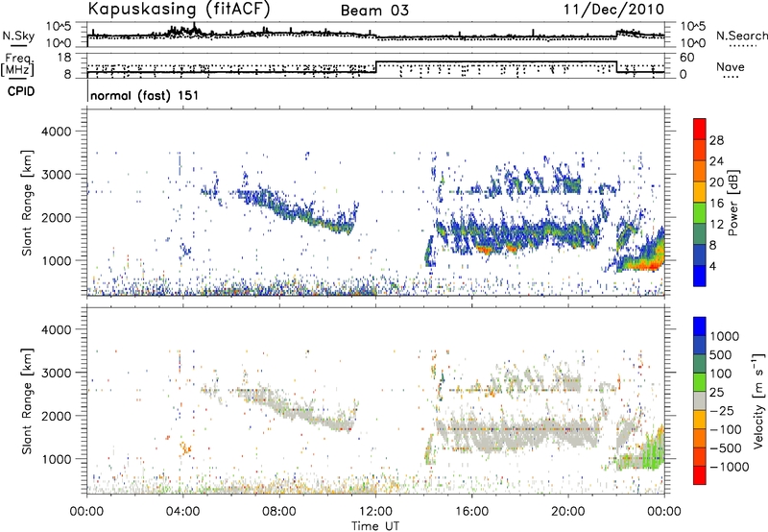Click the "−25" tick on Velocity colorbar

(722, 411)
